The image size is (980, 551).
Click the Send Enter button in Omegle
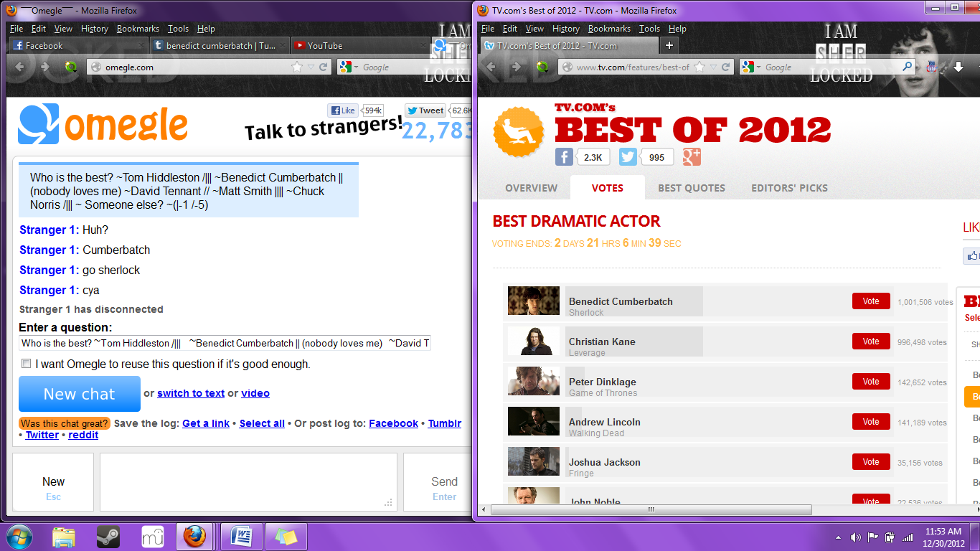click(x=437, y=481)
